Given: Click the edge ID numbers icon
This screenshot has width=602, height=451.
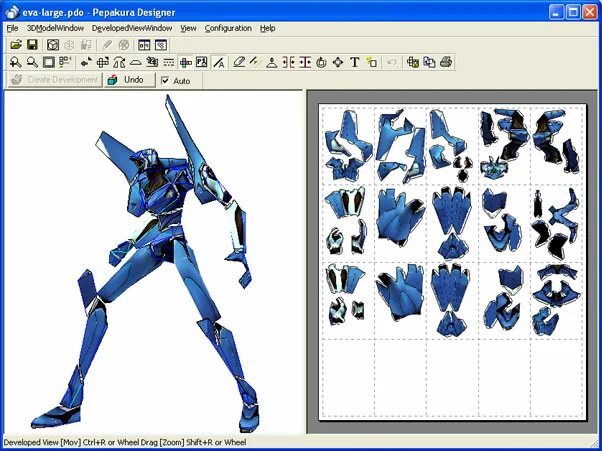Looking at the screenshot, I should pyautogui.click(x=152, y=62).
